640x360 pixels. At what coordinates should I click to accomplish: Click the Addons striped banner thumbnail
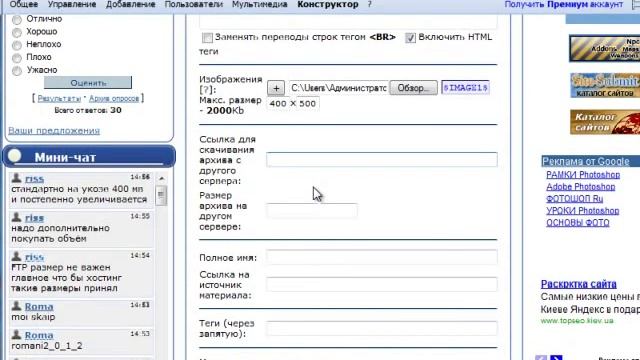point(604,49)
